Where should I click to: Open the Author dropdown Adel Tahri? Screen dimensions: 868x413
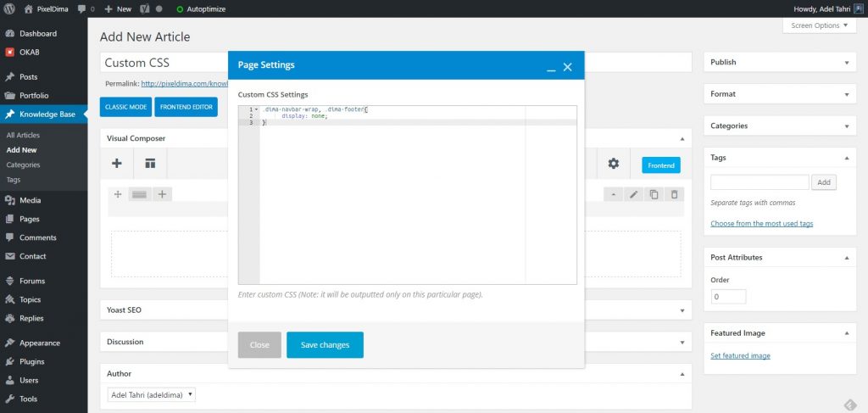(x=152, y=394)
